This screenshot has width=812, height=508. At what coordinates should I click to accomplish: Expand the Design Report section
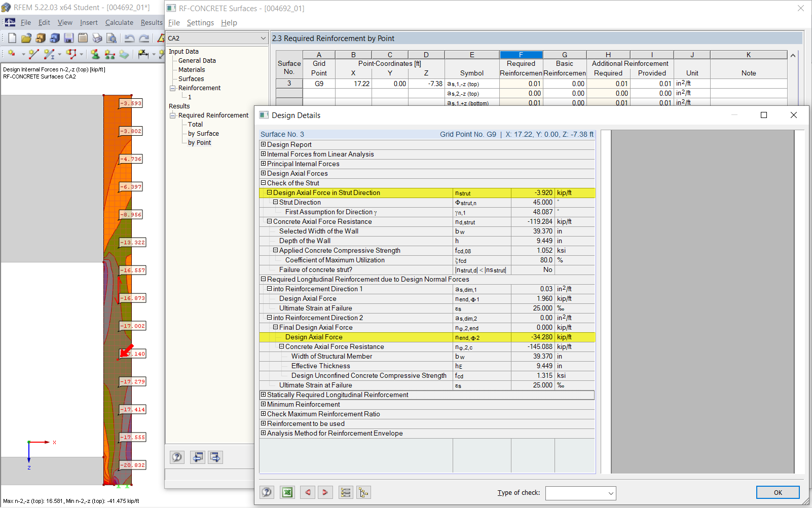[x=263, y=144]
